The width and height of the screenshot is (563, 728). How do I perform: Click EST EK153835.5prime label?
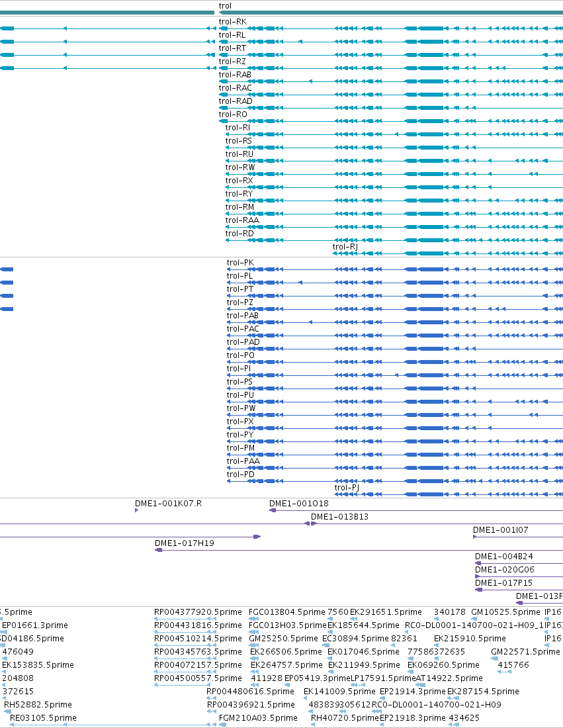[38, 665]
